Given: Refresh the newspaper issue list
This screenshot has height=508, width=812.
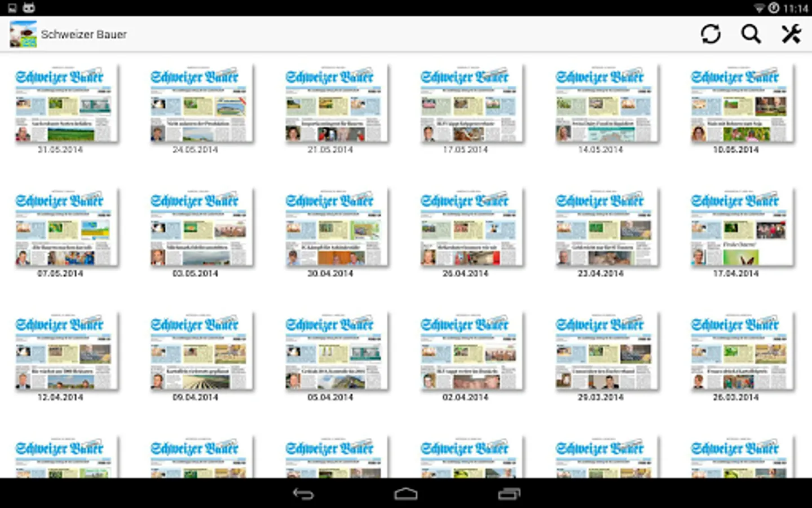Looking at the screenshot, I should point(710,34).
